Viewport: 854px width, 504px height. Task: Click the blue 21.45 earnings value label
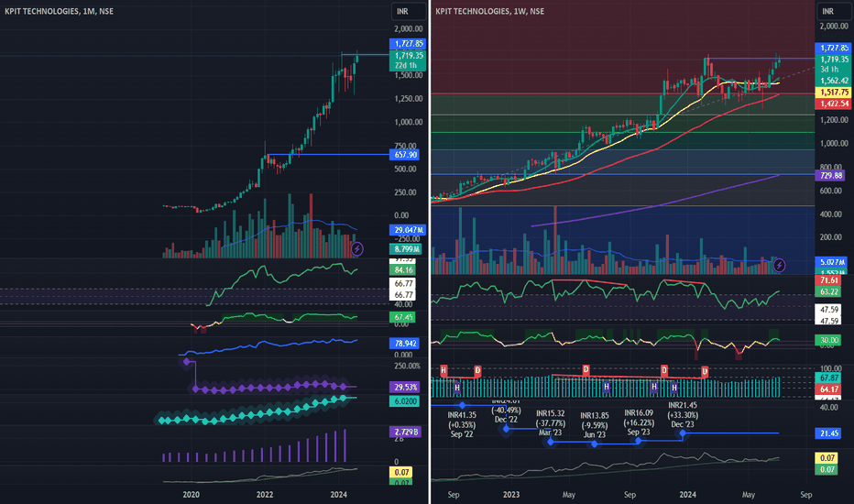(x=828, y=433)
